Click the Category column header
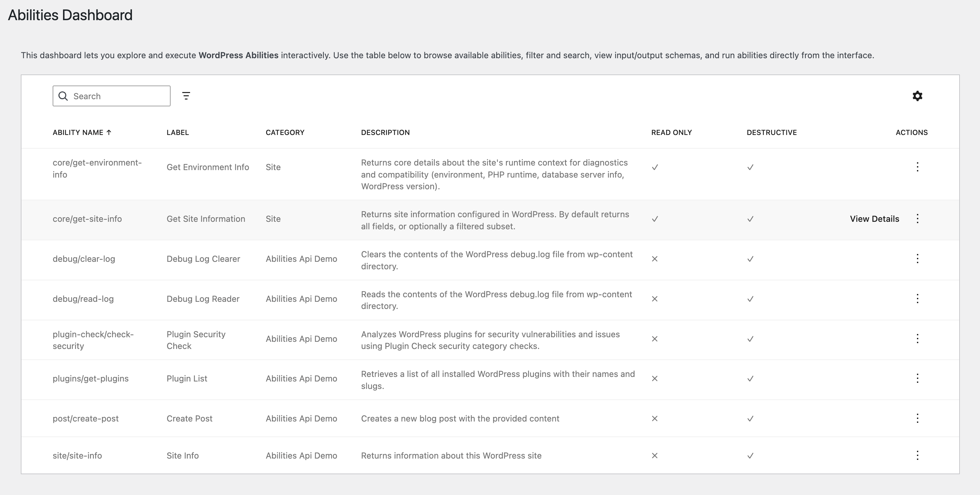 point(285,132)
